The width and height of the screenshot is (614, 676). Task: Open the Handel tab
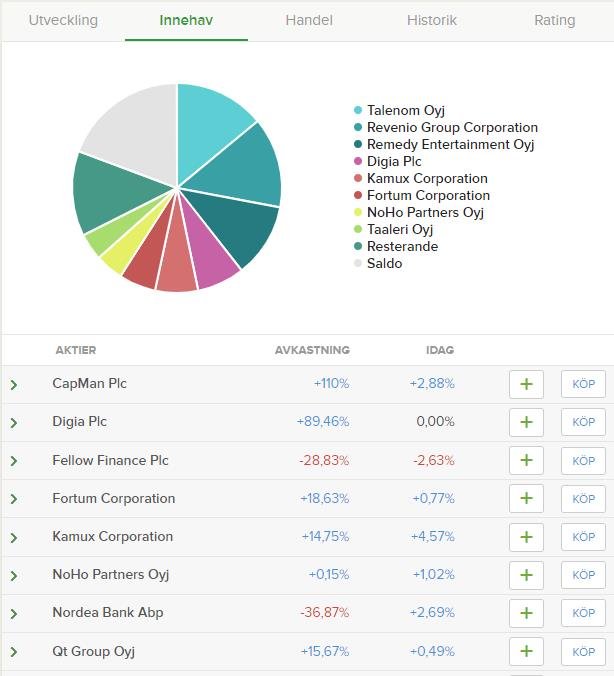[x=309, y=20]
